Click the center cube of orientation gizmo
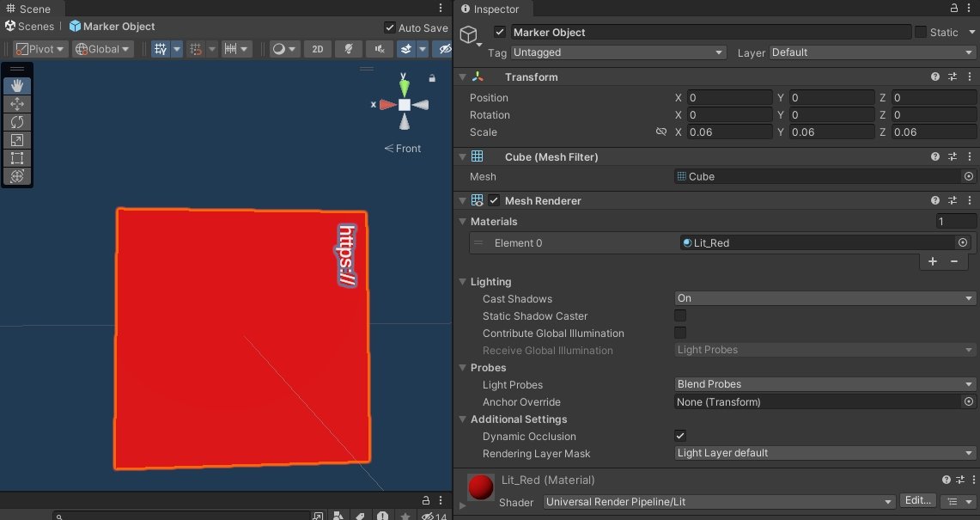The width and height of the screenshot is (980, 520). tap(405, 105)
